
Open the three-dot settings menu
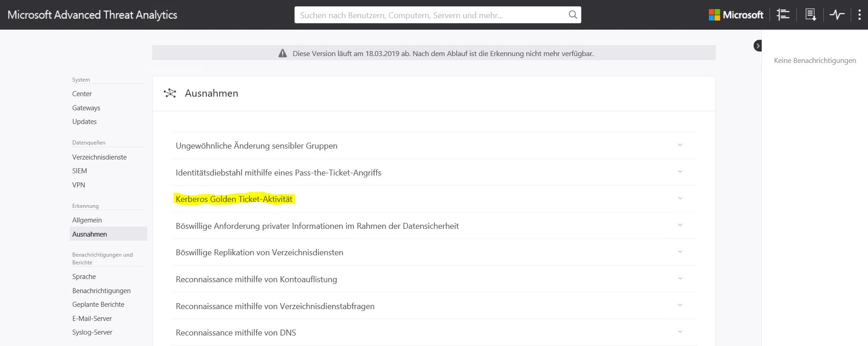pyautogui.click(x=859, y=15)
